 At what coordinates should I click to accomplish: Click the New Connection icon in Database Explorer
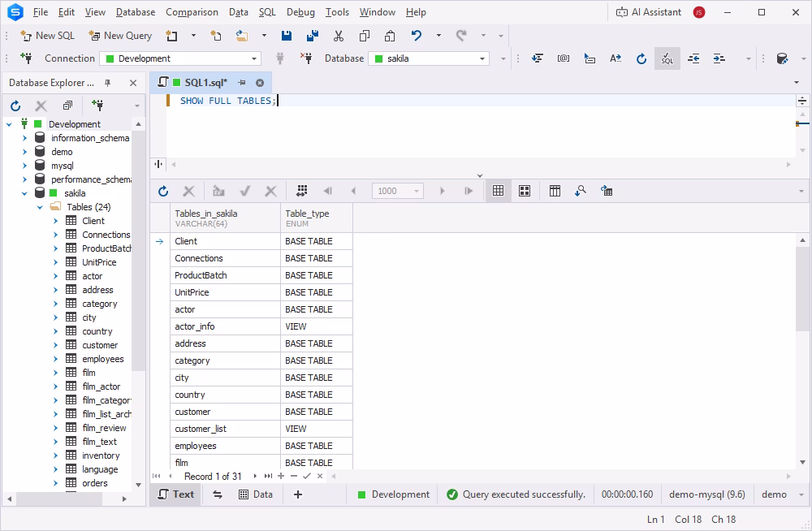[x=97, y=106]
